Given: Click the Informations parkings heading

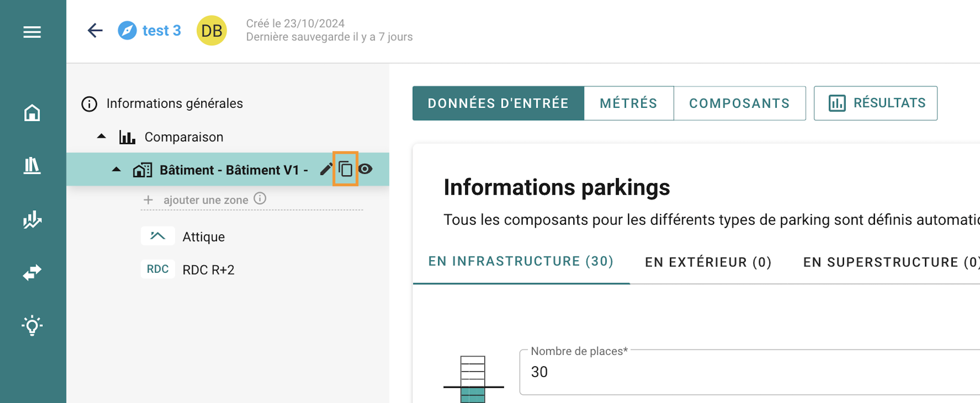Looking at the screenshot, I should (557, 188).
